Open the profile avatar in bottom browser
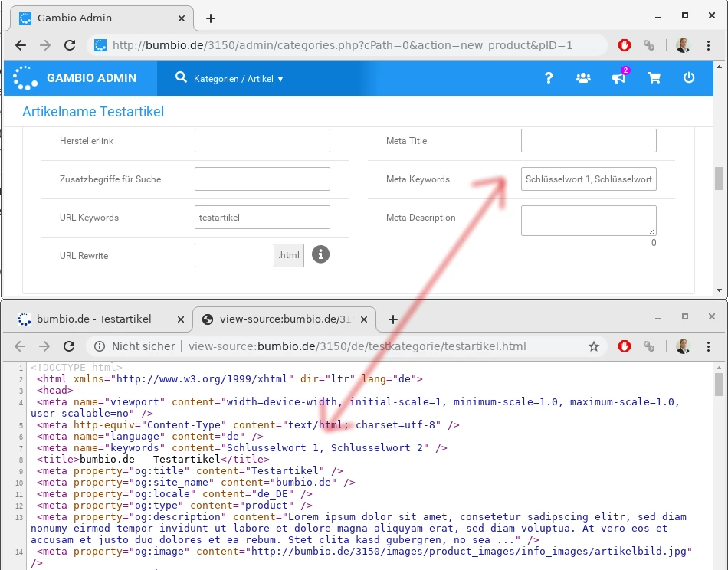The width and height of the screenshot is (728, 570). coord(683,346)
